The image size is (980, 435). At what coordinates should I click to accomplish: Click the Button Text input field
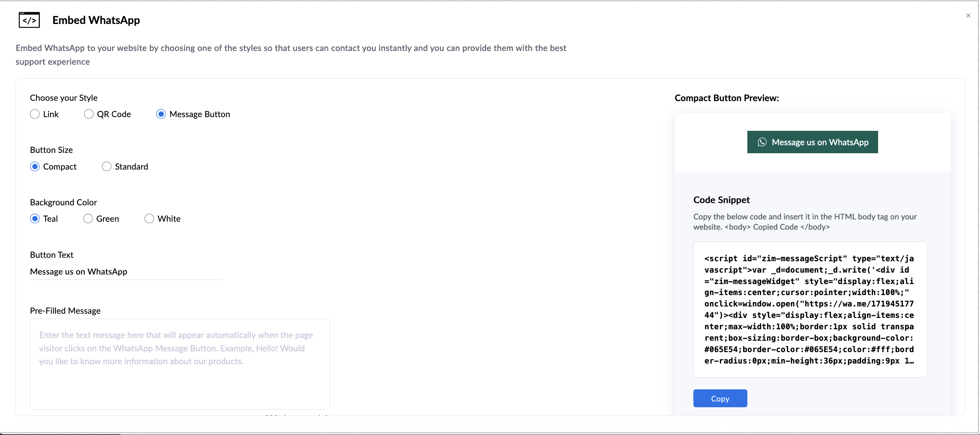[125, 272]
